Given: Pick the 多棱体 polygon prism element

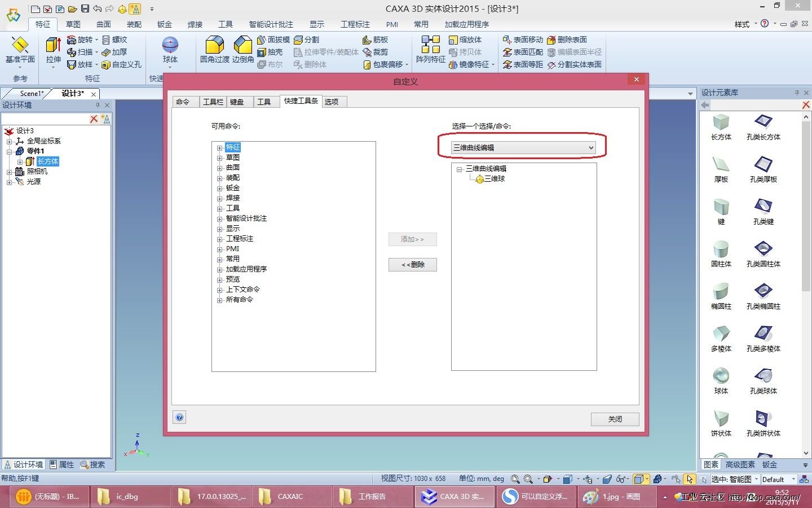Looking at the screenshot, I should [721, 339].
